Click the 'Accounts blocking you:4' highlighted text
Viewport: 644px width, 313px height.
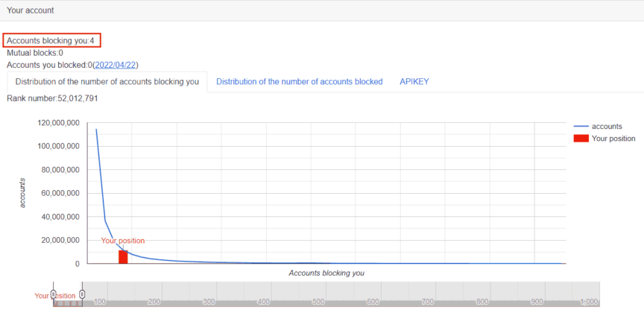(51, 39)
